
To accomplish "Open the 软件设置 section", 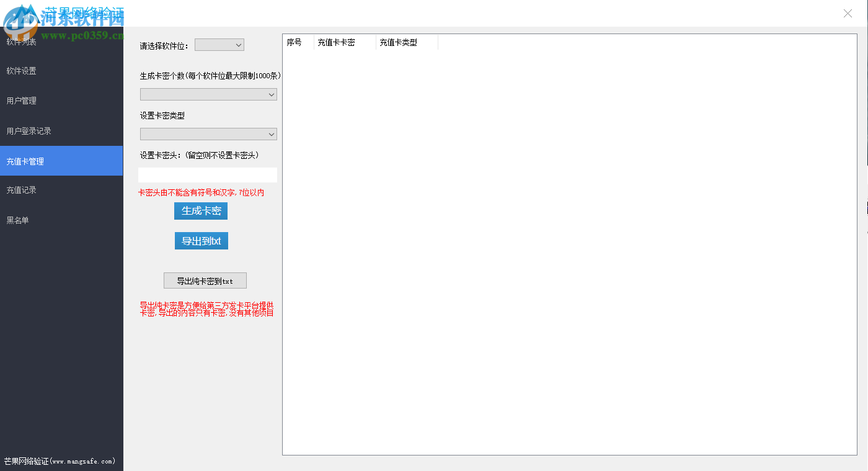I will coord(20,71).
